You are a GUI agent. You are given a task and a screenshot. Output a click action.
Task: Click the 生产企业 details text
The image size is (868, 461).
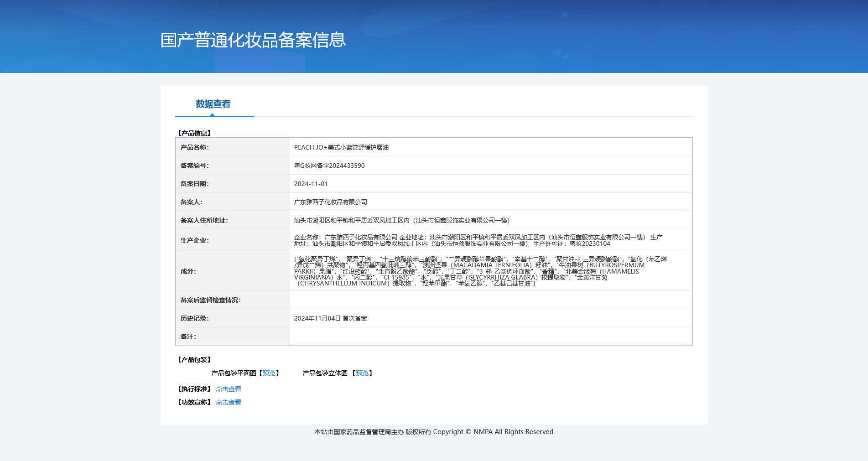[478, 240]
